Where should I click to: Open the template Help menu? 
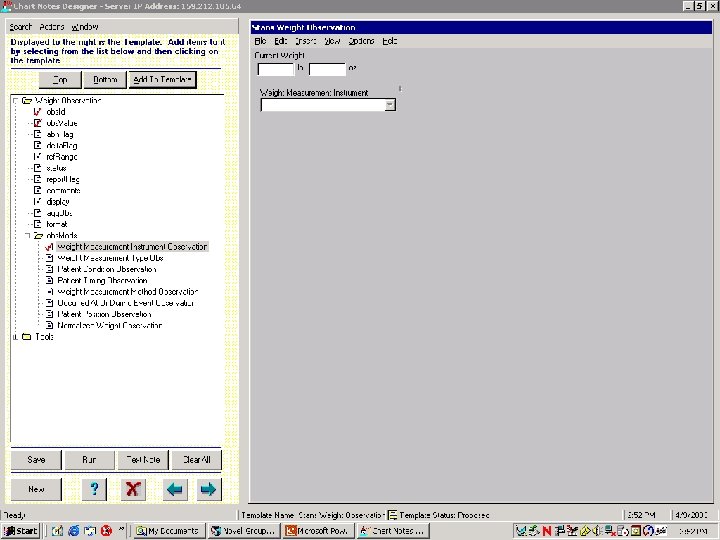[389, 41]
